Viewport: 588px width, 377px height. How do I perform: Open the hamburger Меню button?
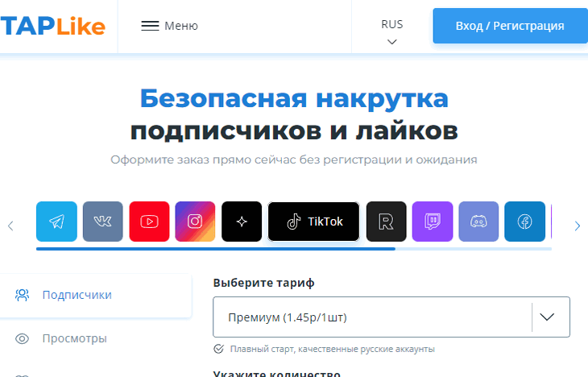coord(169,26)
